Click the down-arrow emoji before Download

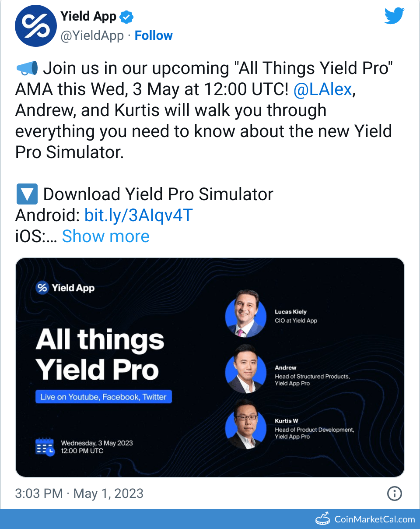(27, 194)
